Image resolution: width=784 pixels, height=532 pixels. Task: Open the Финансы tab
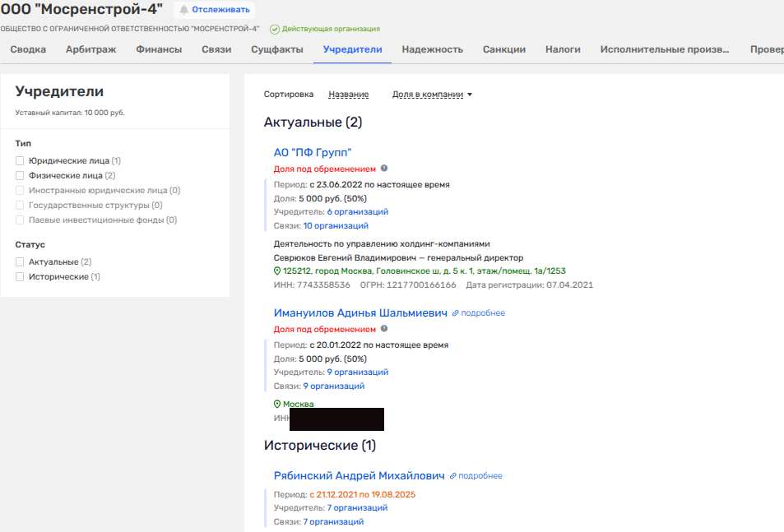(x=159, y=49)
